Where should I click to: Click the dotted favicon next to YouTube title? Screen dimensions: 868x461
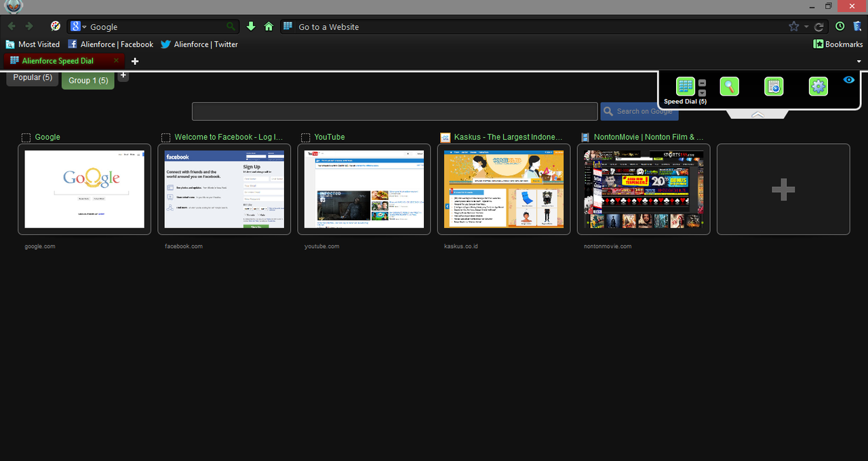point(305,138)
